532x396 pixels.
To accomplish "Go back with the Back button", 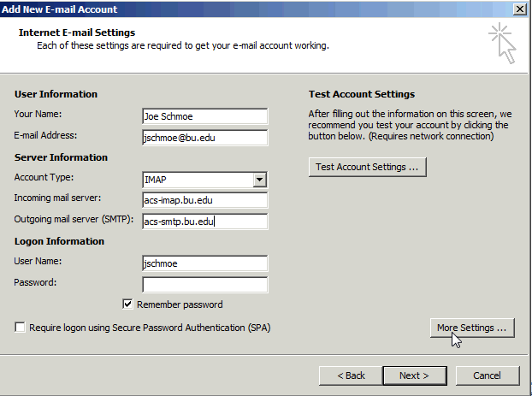I will tap(351, 375).
